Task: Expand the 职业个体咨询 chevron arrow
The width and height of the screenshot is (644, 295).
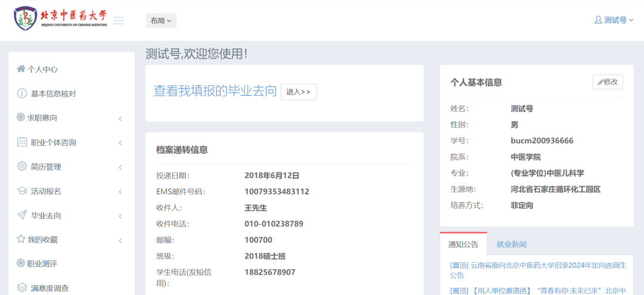Action: click(x=120, y=143)
